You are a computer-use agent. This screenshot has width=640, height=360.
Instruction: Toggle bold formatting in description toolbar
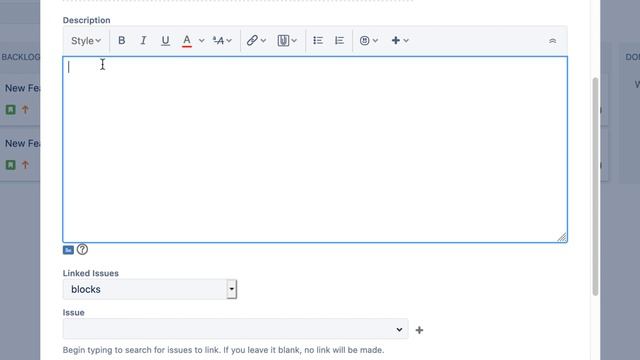121,40
